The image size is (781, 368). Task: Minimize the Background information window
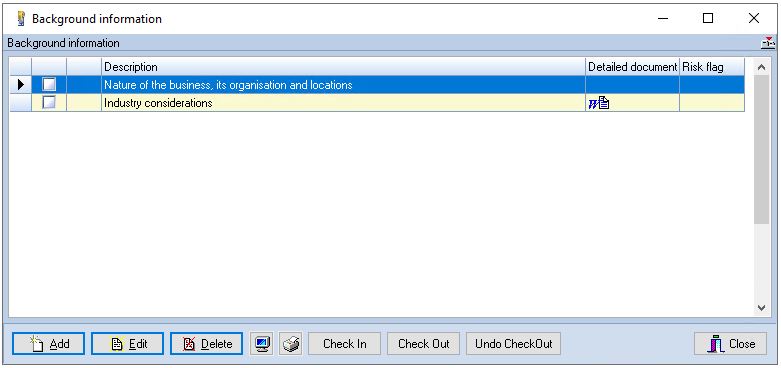[x=662, y=18]
